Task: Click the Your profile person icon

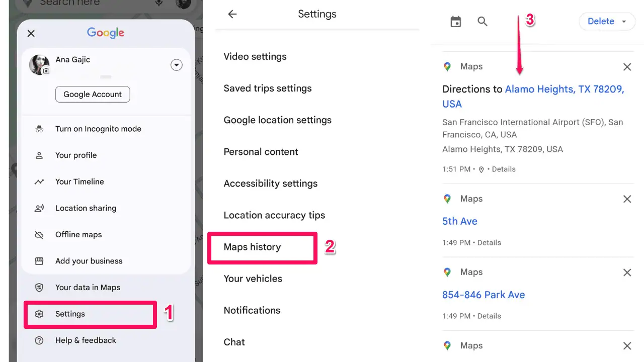Action: point(39,155)
